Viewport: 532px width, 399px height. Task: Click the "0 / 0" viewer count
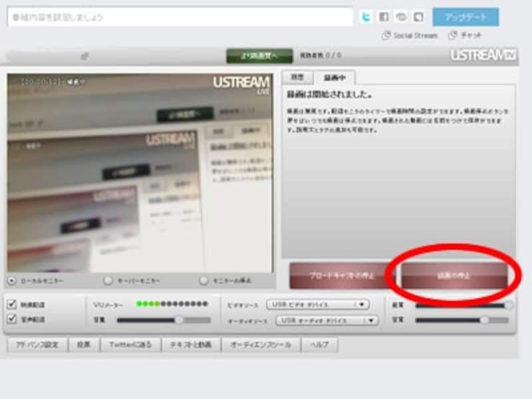[x=333, y=55]
